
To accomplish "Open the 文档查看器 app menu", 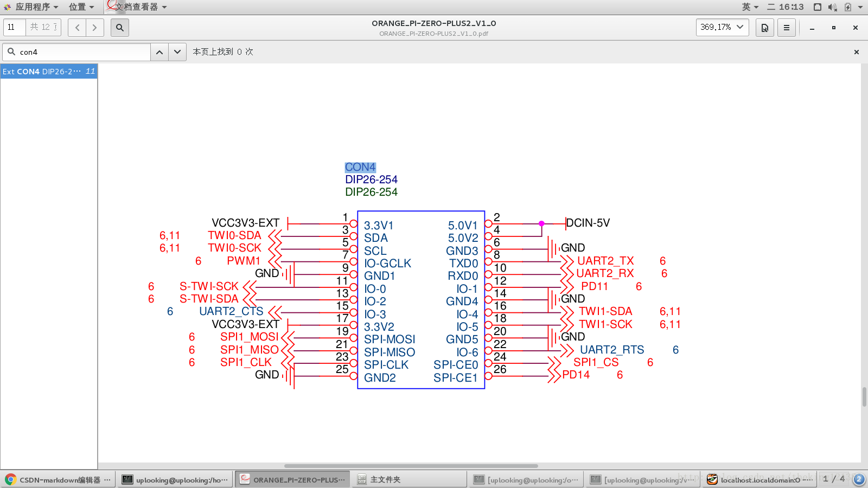I will [137, 7].
